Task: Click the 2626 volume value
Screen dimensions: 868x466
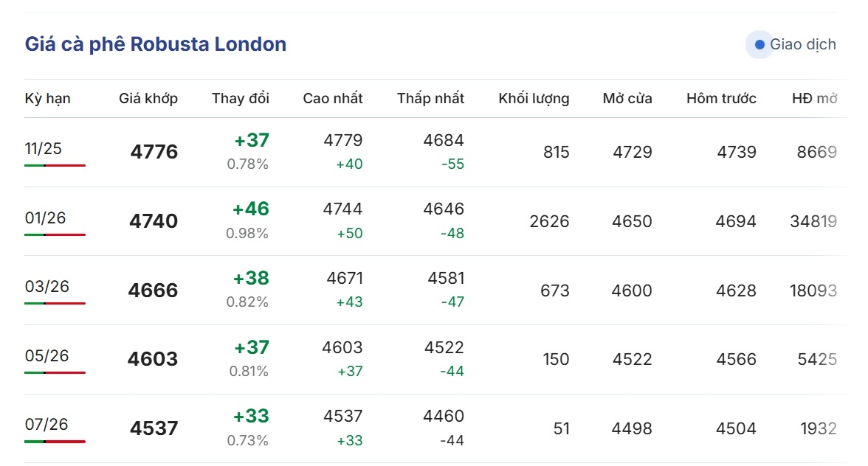Action: point(549,221)
